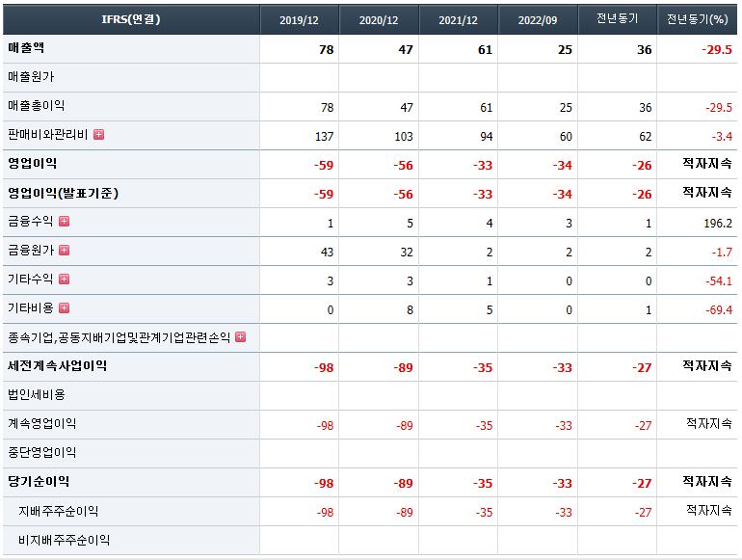
Task: Click the 전년동기(%) column header
Action: 697,19
